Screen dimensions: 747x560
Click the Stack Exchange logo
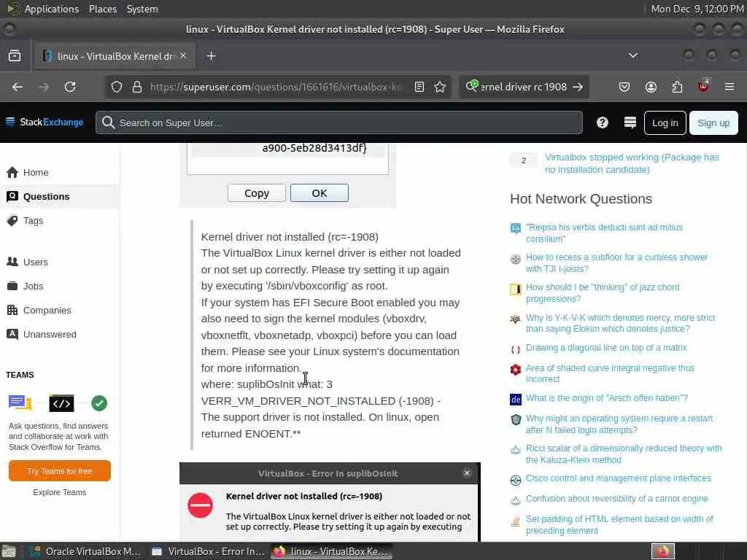click(x=44, y=122)
